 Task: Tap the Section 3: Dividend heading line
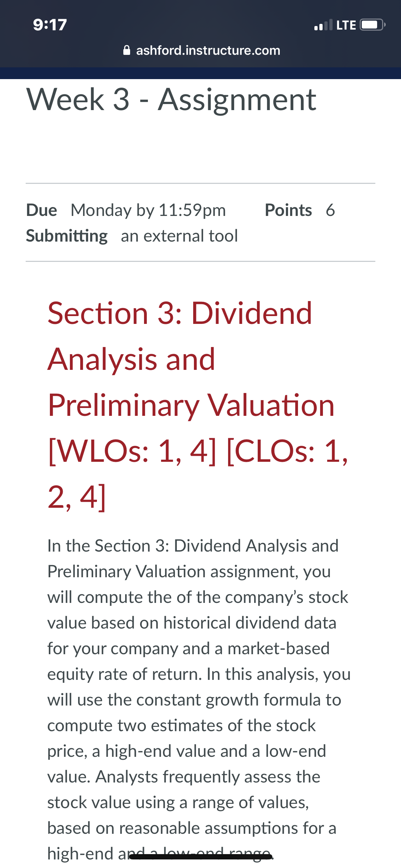(x=180, y=313)
